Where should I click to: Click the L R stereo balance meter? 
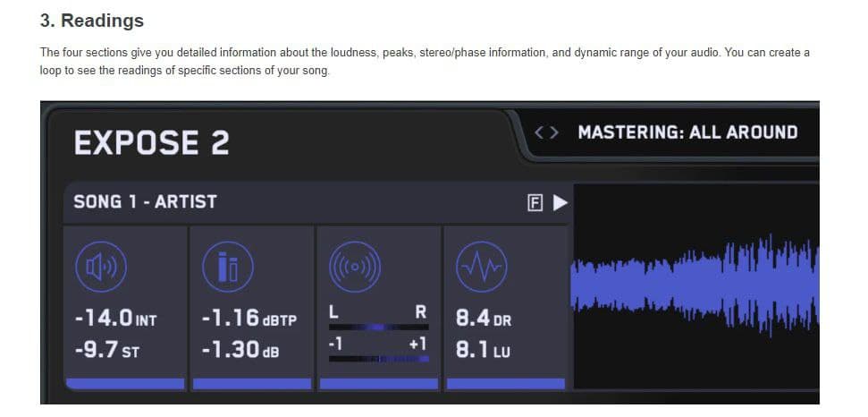pos(379,328)
